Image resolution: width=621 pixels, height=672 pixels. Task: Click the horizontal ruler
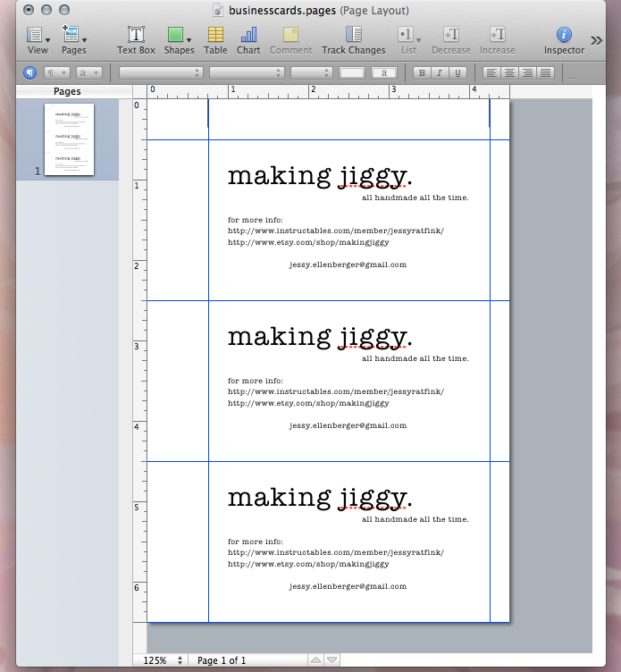[x=328, y=92]
